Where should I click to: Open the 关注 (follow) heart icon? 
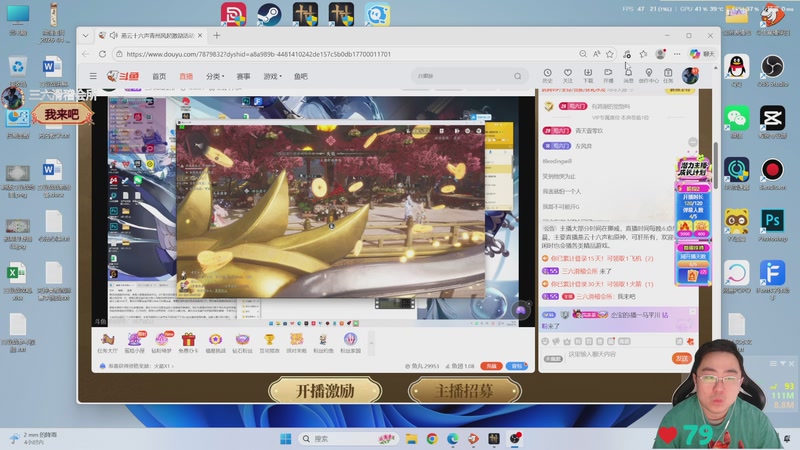pos(567,76)
